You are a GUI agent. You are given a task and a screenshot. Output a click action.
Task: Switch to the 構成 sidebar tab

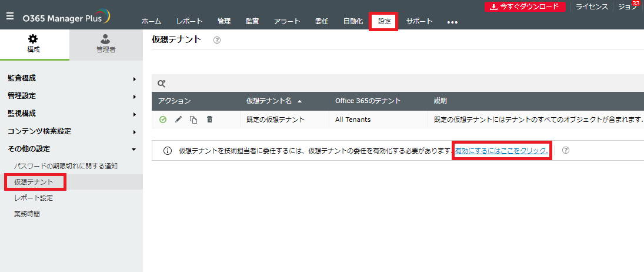coord(35,45)
